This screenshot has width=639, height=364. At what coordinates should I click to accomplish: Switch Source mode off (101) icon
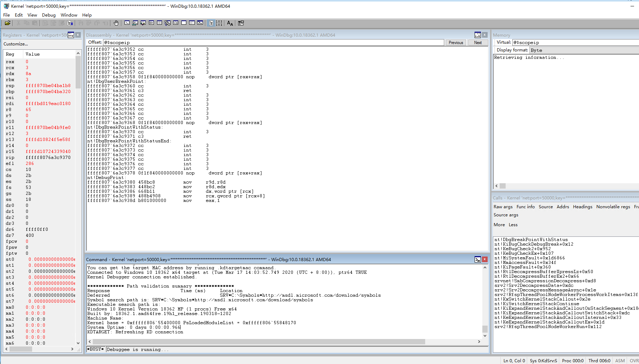219,23
